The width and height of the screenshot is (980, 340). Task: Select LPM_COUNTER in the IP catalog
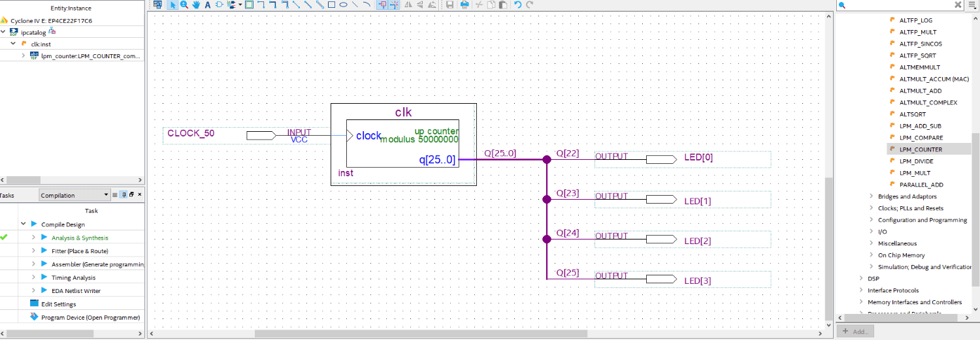(x=921, y=149)
